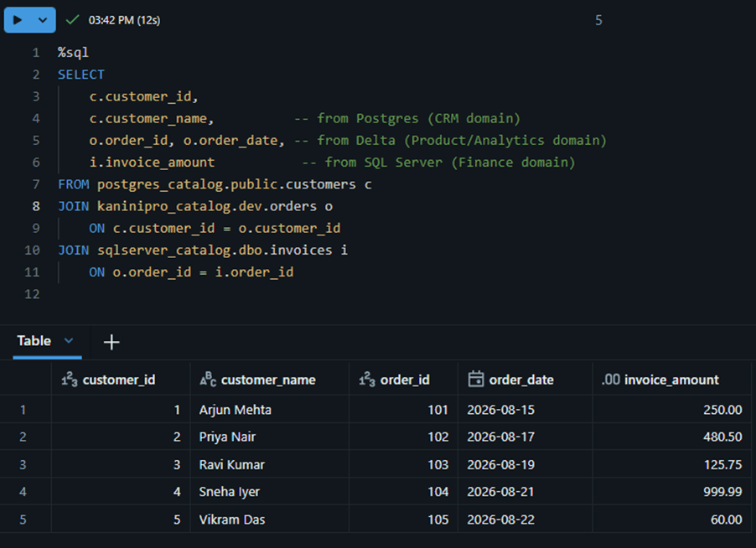Click the run time 03:42 PM label
Screen dimensions: 756x548
(124, 20)
